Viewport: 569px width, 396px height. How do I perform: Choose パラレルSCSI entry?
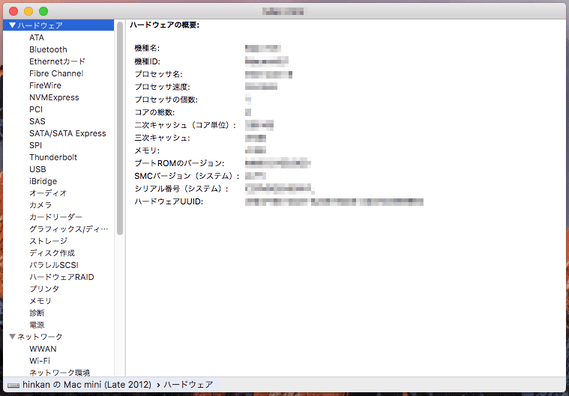54,265
